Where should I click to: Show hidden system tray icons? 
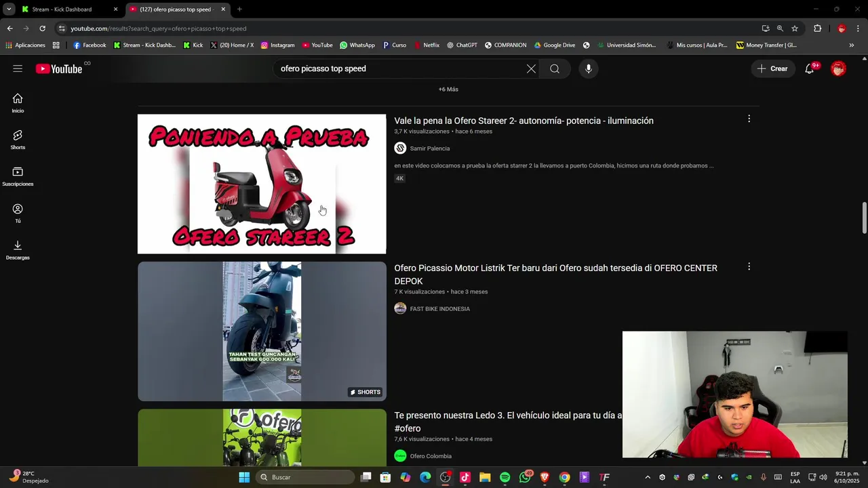[x=648, y=477]
